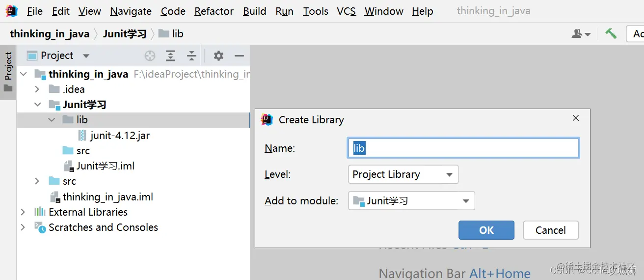This screenshot has width=644, height=280.
Task: Select thinking_in_java.iml file
Action: [108, 197]
